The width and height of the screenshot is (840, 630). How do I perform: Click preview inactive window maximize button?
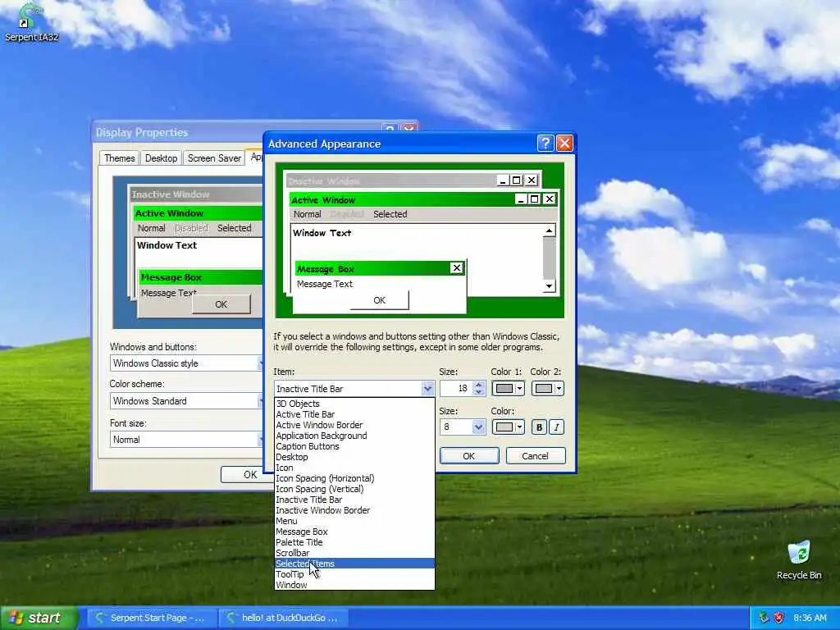tap(516, 180)
